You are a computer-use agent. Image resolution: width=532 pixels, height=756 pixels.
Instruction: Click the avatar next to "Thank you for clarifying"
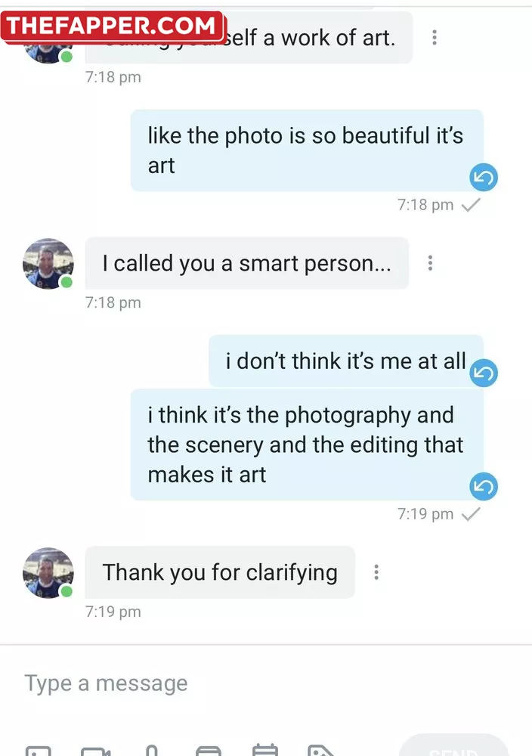point(48,573)
